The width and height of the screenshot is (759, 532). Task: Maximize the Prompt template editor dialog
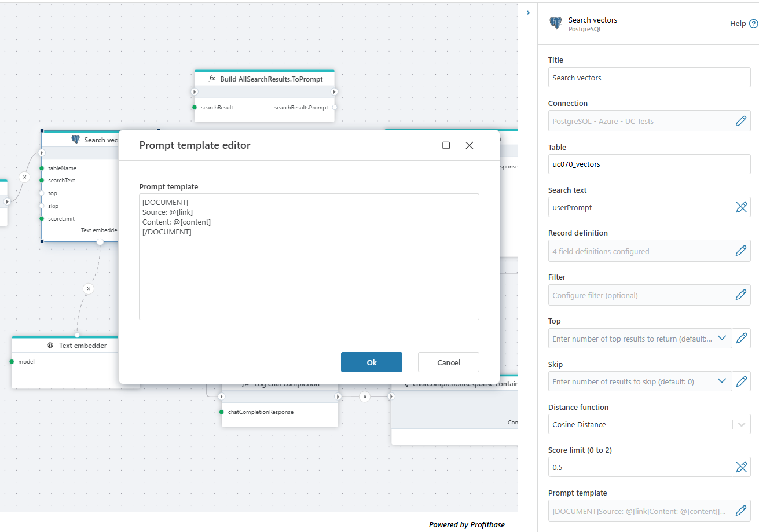coord(446,145)
